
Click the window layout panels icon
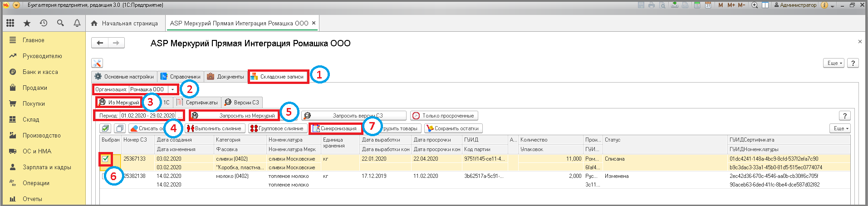click(765, 5)
